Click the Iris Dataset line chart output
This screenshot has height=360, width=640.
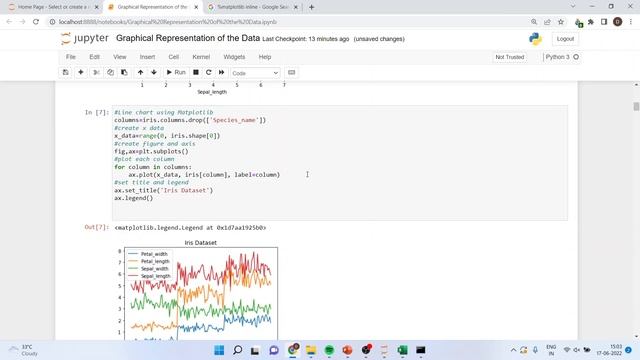tap(198, 290)
